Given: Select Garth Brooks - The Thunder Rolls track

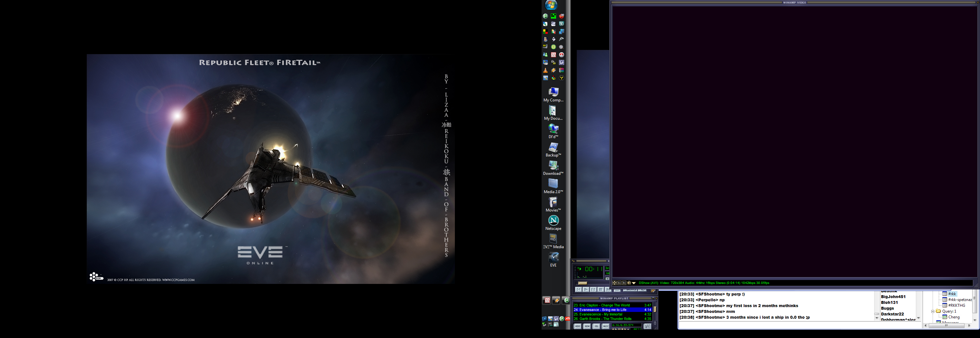Looking at the screenshot, I should point(612,319).
